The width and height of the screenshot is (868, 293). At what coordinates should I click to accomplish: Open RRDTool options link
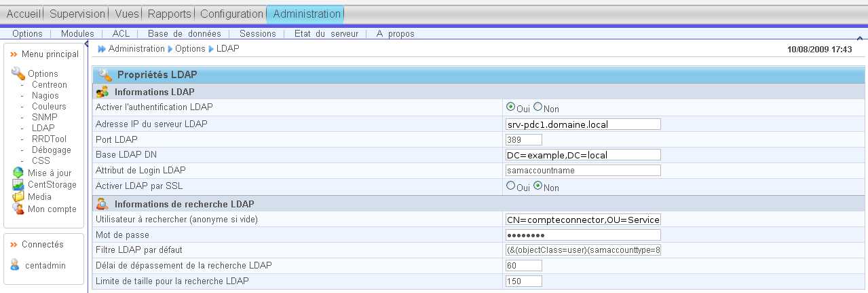(49, 139)
